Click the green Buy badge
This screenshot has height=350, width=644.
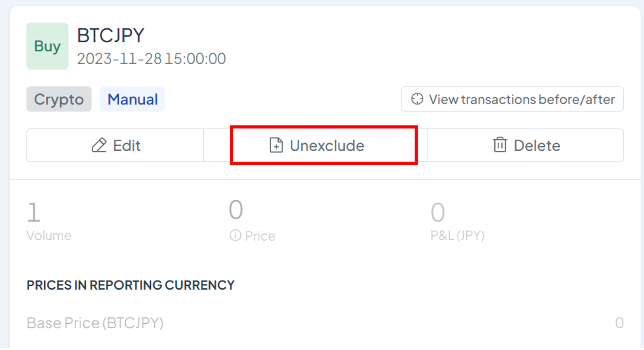click(x=47, y=46)
